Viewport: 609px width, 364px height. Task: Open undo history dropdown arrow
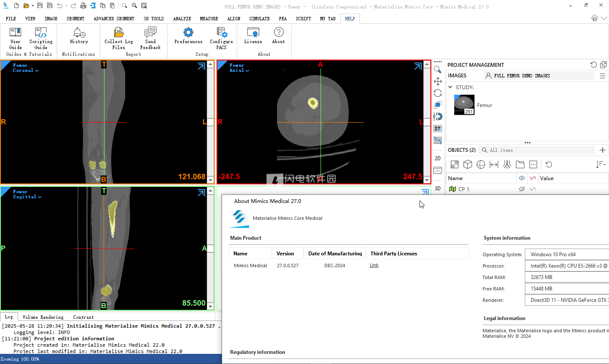(x=66, y=6)
